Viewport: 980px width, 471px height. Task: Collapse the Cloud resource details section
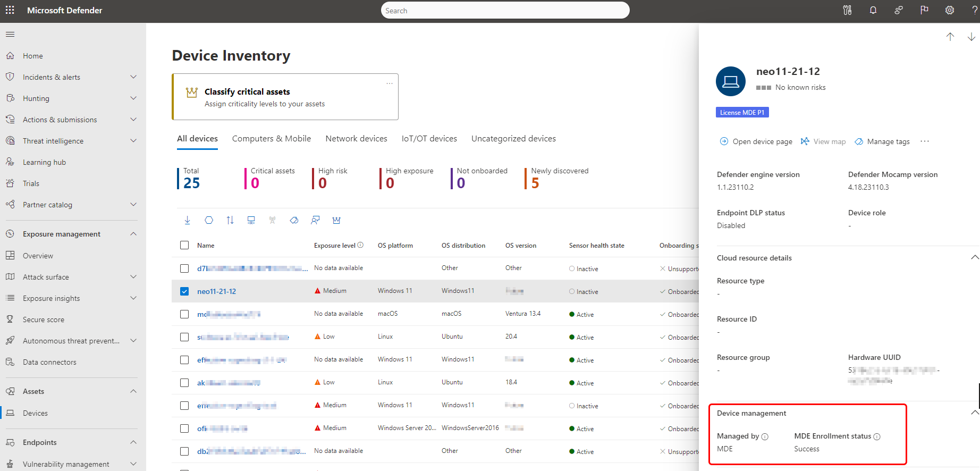974,258
